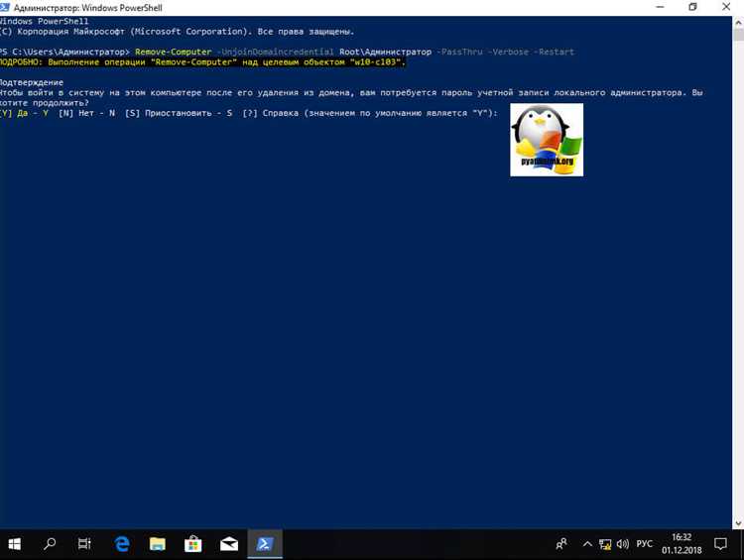Open Microsoft Store from taskbar
744x560 pixels.
point(193,544)
